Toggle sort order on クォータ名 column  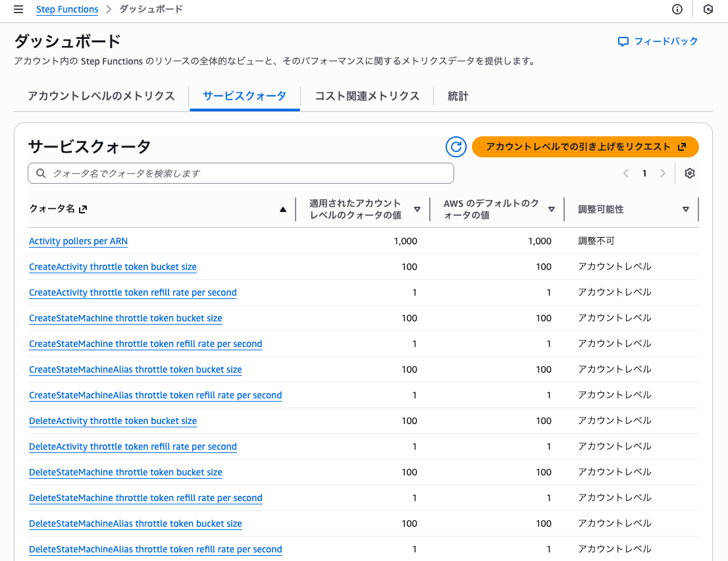[283, 208]
